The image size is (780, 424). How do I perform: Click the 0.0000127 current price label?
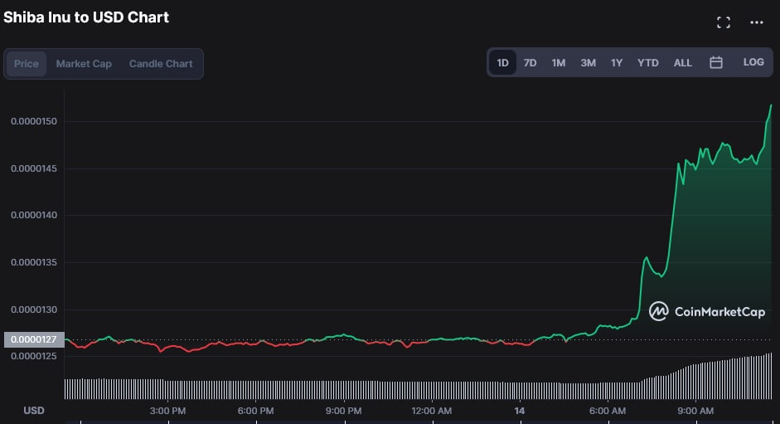[34, 339]
